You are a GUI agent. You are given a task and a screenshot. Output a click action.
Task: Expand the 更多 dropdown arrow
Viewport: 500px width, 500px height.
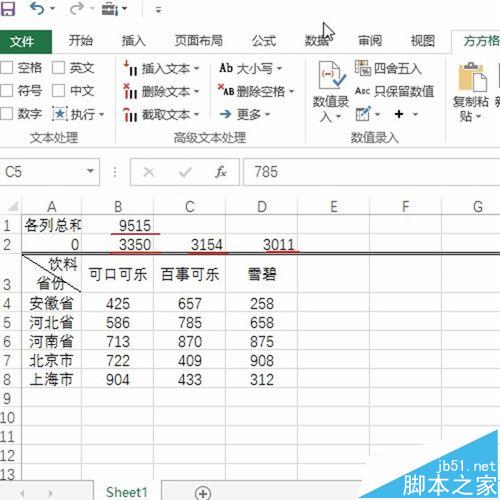point(267,115)
